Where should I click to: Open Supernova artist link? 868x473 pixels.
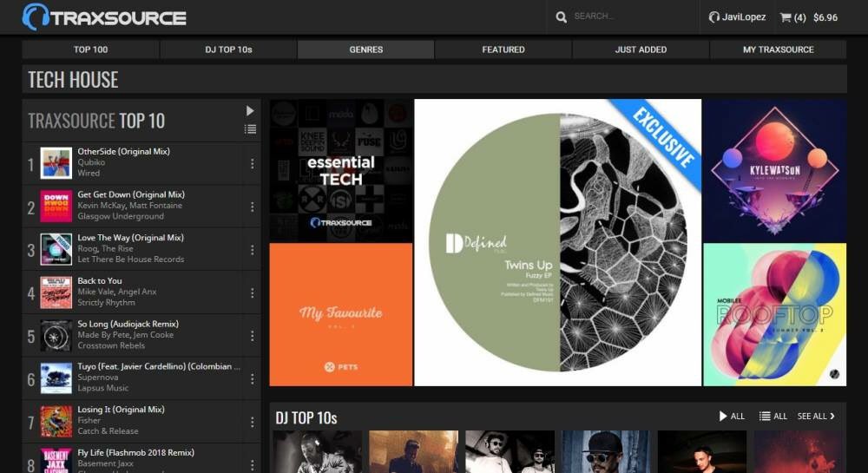tap(98, 378)
